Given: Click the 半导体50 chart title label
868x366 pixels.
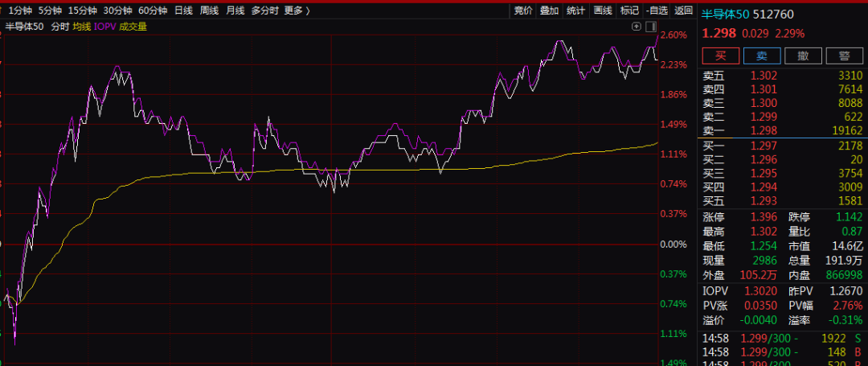Looking at the screenshot, I should (24, 27).
